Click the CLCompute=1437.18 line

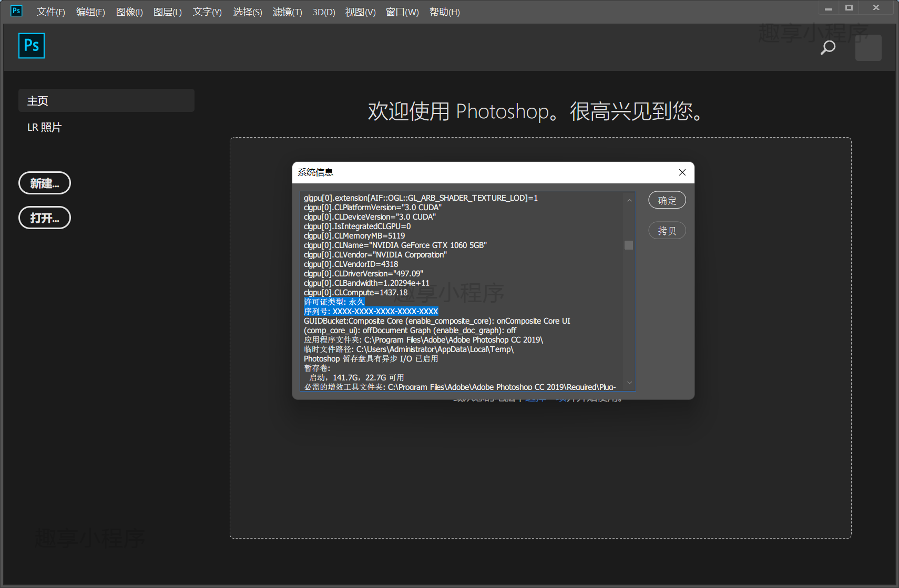(x=355, y=292)
